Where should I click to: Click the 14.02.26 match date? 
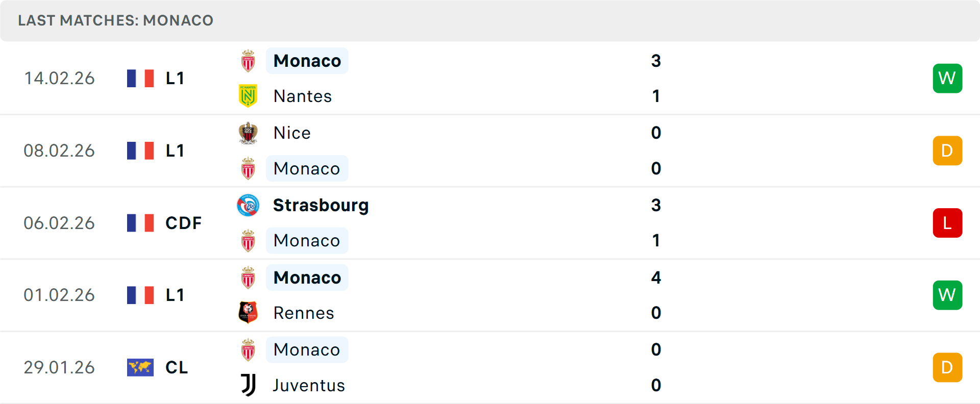pyautogui.click(x=59, y=78)
